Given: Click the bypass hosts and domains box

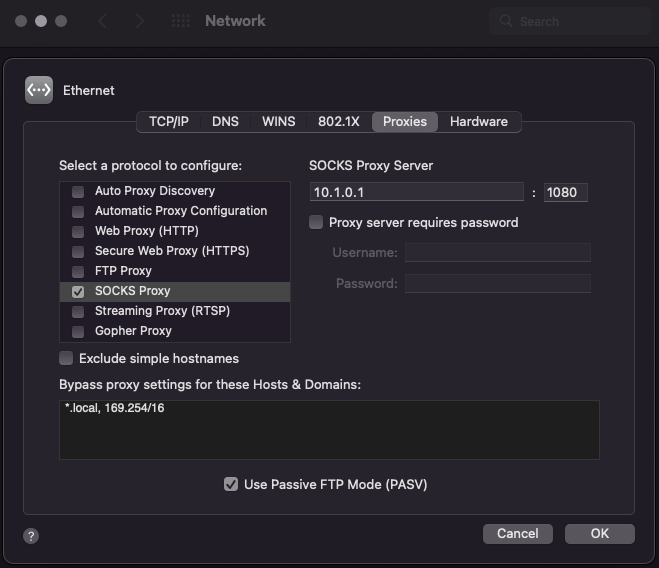Looking at the screenshot, I should 329,429.
